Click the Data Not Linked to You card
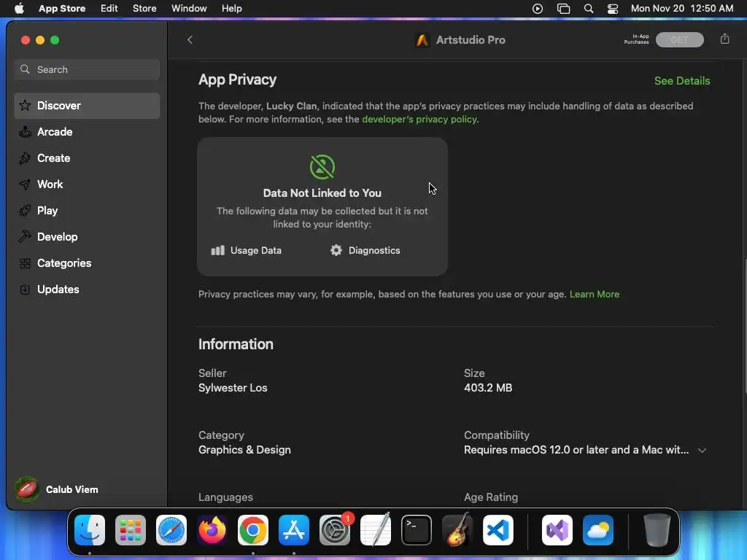This screenshot has width=747, height=560. [322, 206]
